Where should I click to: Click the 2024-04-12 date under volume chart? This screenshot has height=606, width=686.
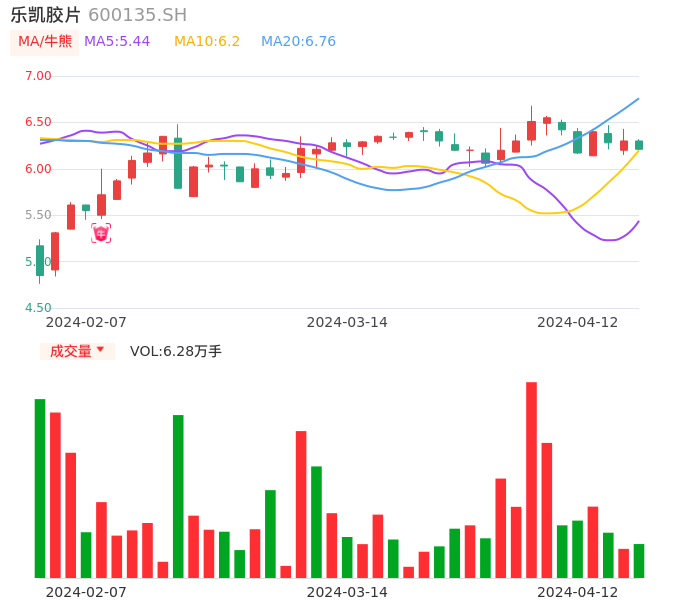pos(578,592)
